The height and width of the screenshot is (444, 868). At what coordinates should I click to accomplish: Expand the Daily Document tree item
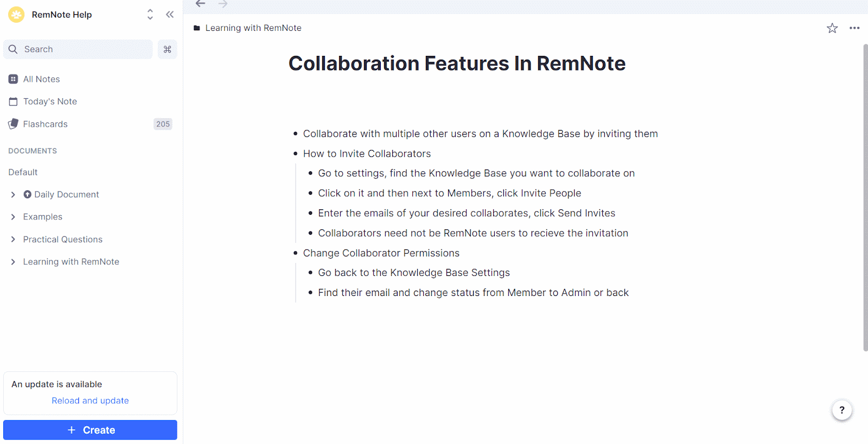click(13, 195)
